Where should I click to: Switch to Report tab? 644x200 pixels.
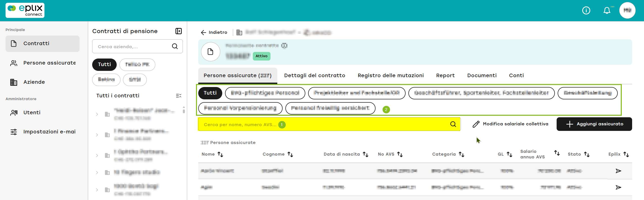coord(445,75)
